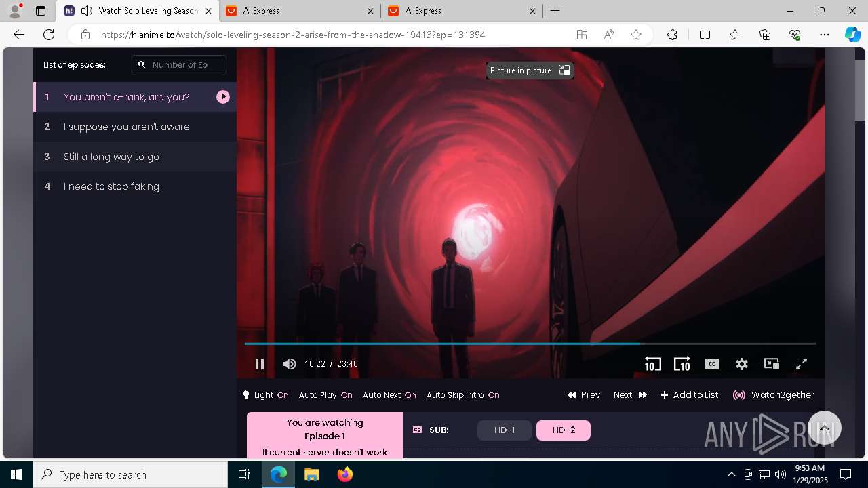Viewport: 868px width, 488px height.
Task: Open Watch2gether
Action: click(x=774, y=395)
